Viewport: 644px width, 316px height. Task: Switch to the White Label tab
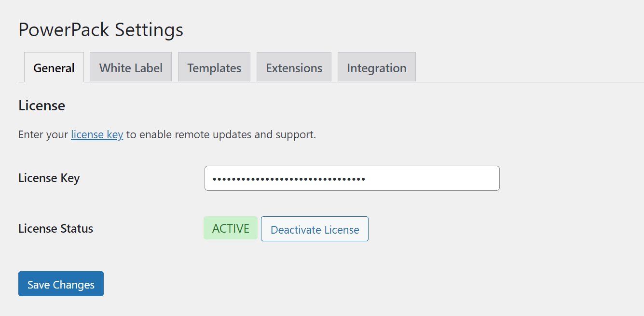pyautogui.click(x=130, y=67)
